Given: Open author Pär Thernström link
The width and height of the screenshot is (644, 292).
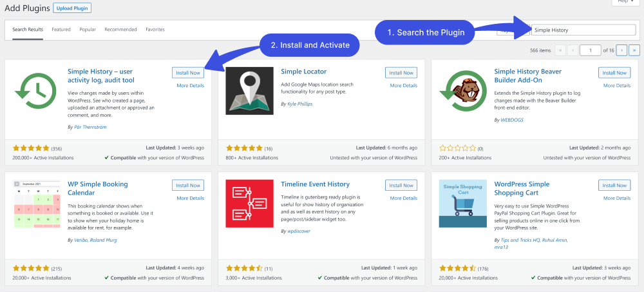Looking at the screenshot, I should click(x=89, y=128).
